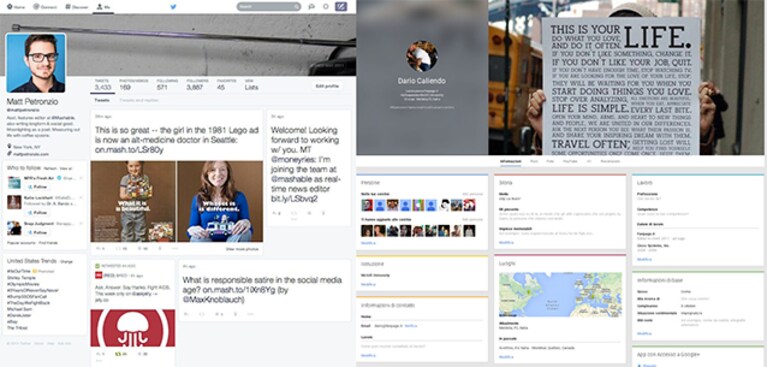Select the Me tab in Twitter
This screenshot has height=367, width=767.
tap(103, 7)
